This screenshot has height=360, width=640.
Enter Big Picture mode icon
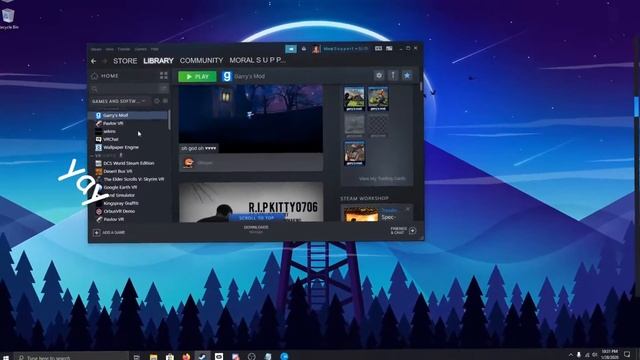[389, 49]
